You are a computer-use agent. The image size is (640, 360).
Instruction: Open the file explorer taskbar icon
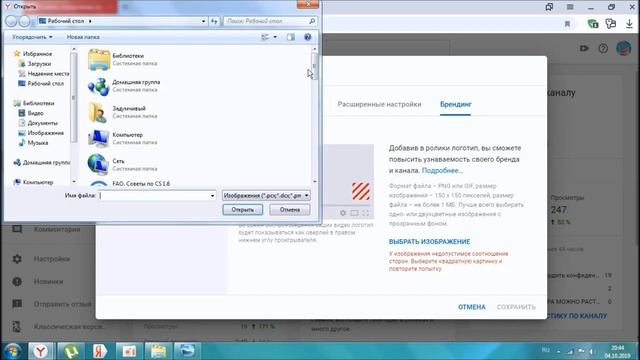[158, 351]
